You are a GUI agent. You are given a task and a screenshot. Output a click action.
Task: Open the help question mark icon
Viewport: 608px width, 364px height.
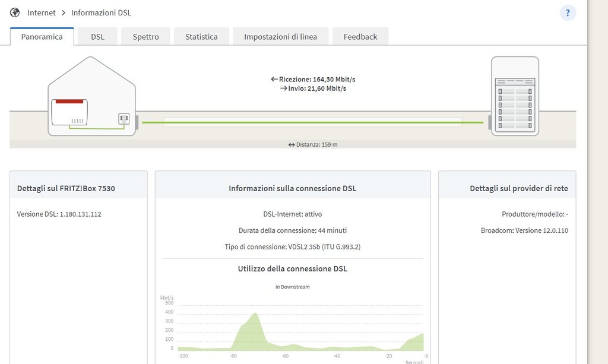568,12
